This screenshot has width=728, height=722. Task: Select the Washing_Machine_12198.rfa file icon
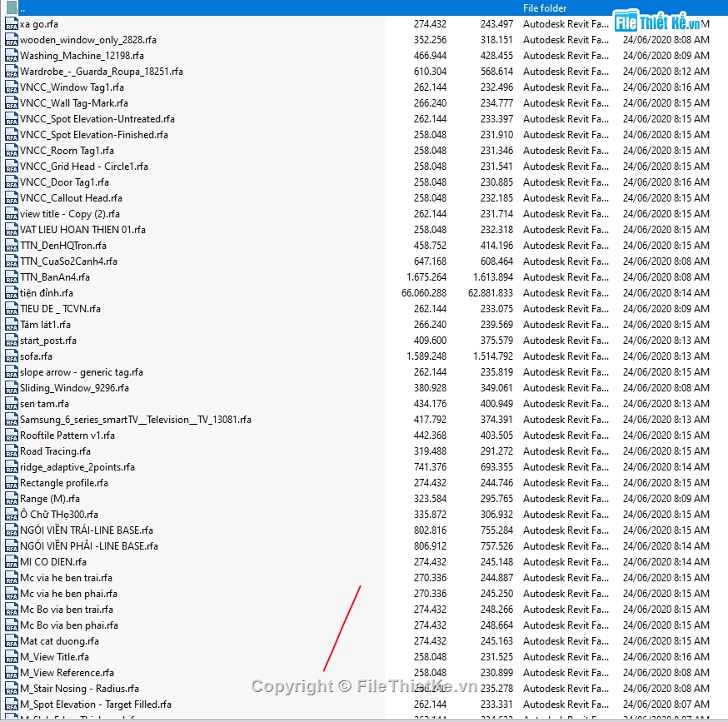pos(11,56)
